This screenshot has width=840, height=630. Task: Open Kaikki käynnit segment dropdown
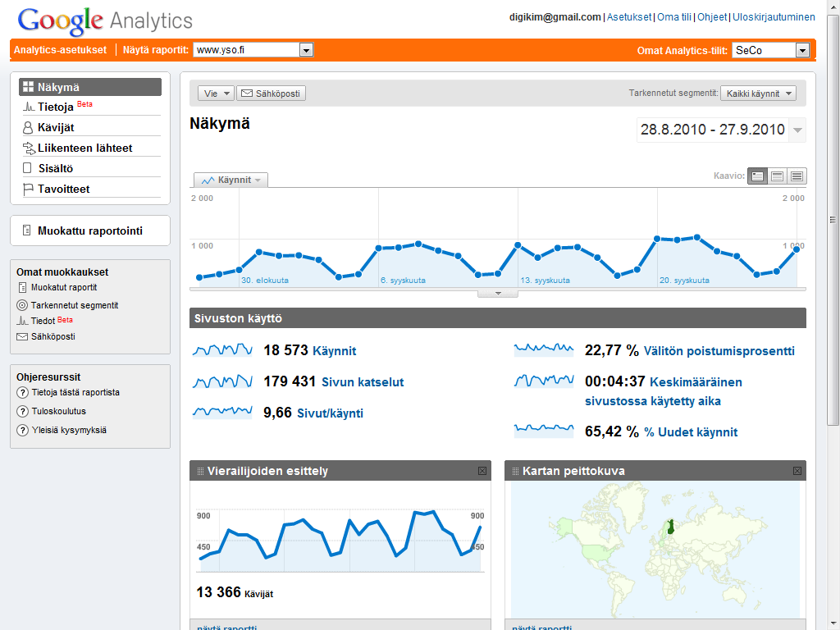758,94
